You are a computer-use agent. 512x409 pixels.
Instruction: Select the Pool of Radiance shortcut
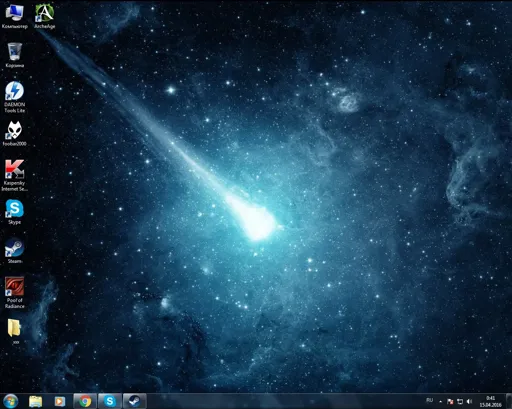tap(15, 293)
